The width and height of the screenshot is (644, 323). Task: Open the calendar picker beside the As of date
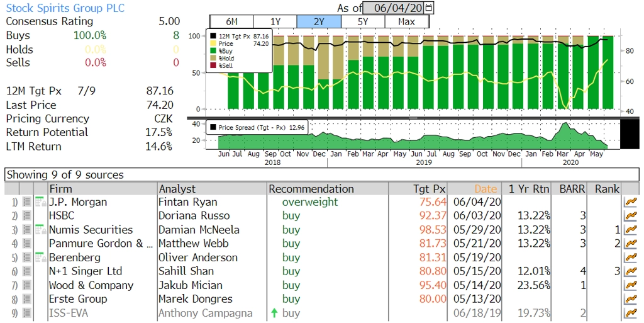pyautogui.click(x=429, y=8)
